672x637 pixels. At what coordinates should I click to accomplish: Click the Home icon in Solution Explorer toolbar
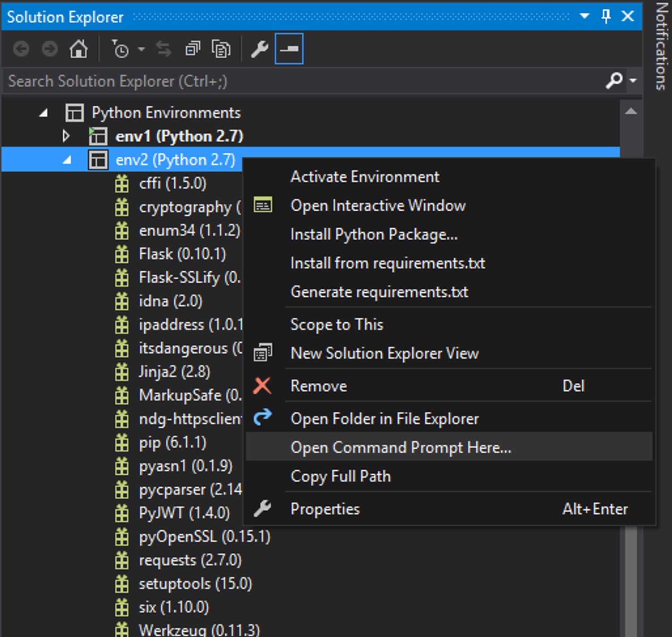pyautogui.click(x=78, y=48)
